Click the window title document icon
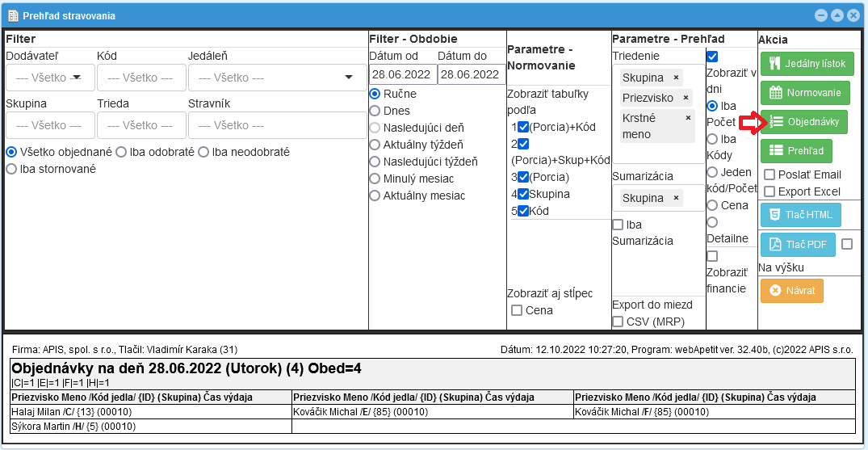The width and height of the screenshot is (868, 450). point(13,15)
